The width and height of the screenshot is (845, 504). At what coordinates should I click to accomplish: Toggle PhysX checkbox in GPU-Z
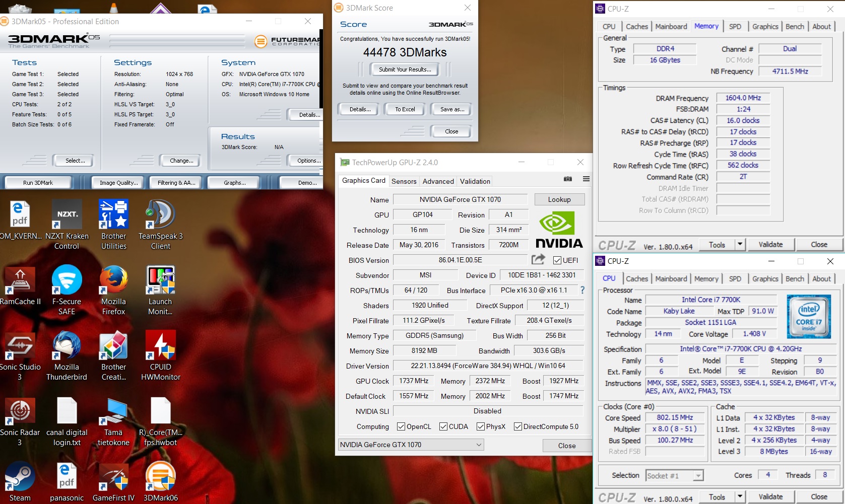click(x=481, y=426)
